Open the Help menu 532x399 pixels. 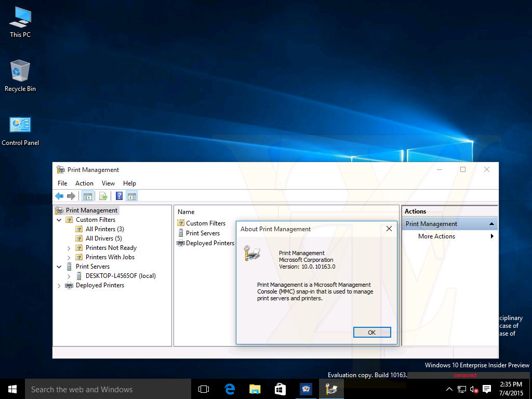129,183
